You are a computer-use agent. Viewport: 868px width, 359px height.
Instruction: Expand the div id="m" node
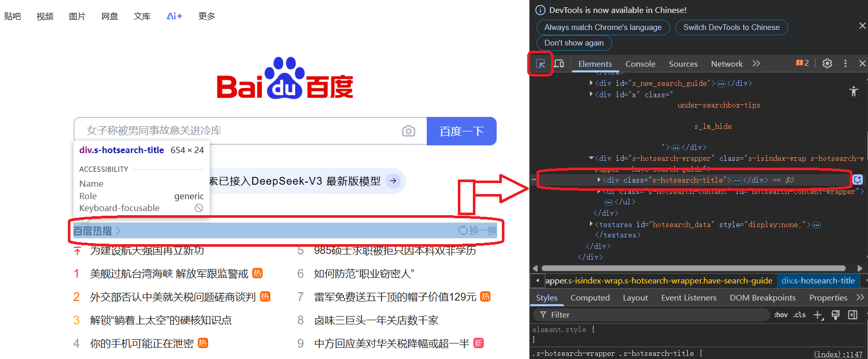tap(591, 94)
